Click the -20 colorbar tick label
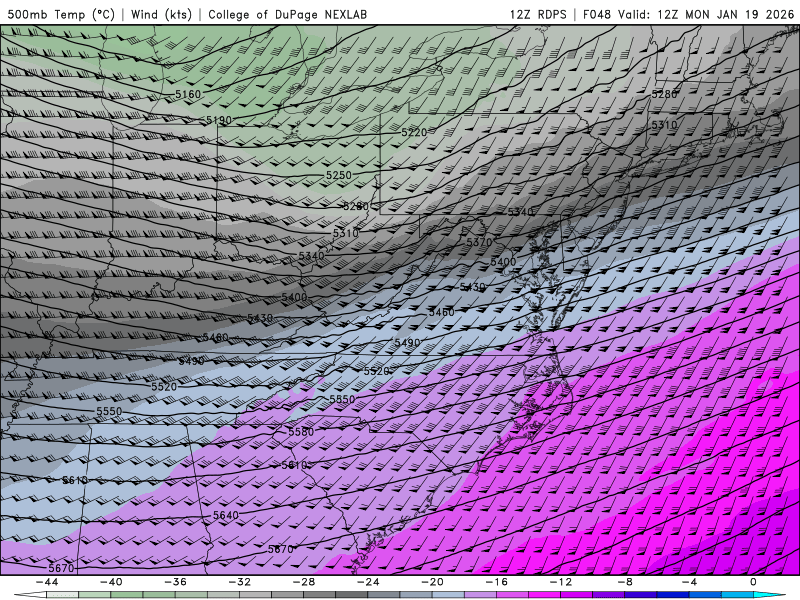Image resolution: width=800 pixels, height=600 pixels. click(x=433, y=582)
